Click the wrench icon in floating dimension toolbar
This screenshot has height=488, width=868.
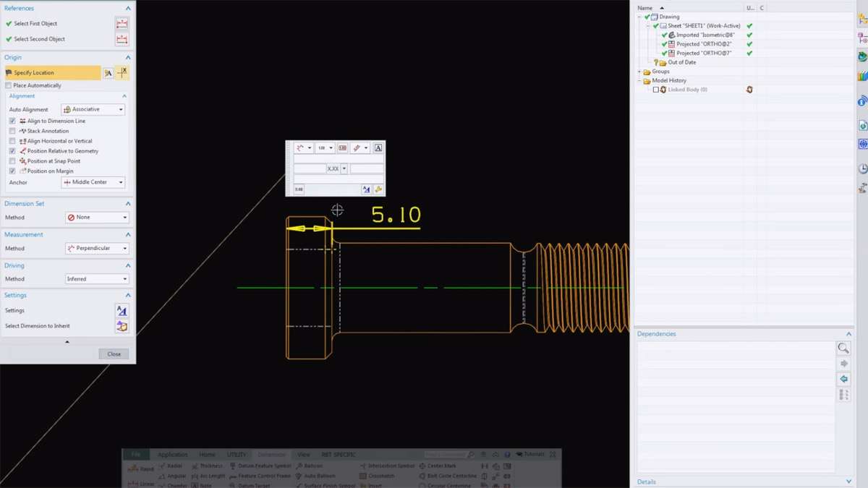(x=378, y=189)
